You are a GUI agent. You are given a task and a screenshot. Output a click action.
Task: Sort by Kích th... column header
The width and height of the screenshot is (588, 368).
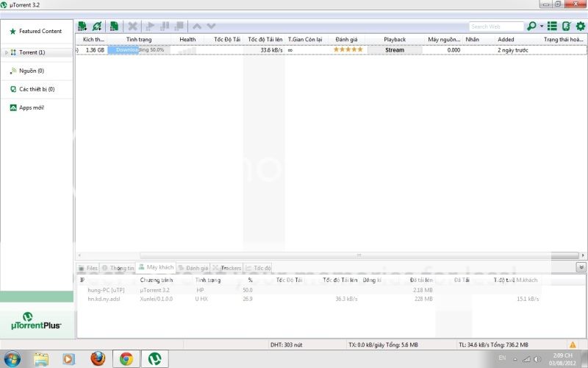point(93,40)
